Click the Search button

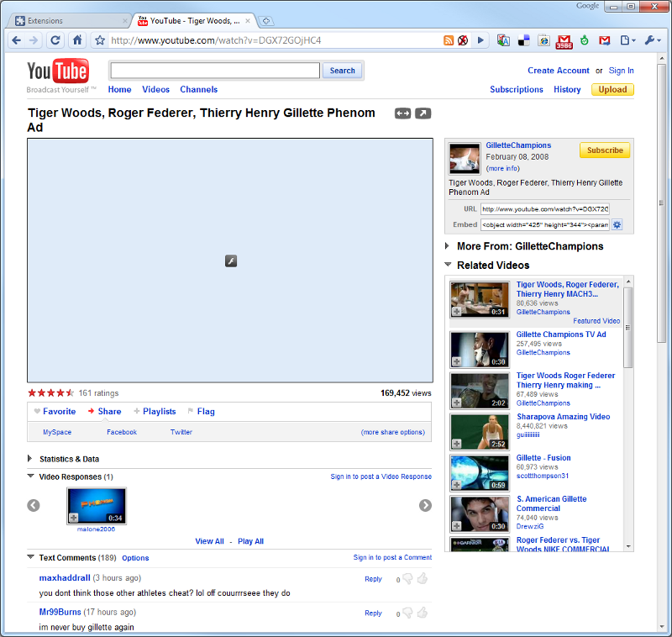click(343, 71)
